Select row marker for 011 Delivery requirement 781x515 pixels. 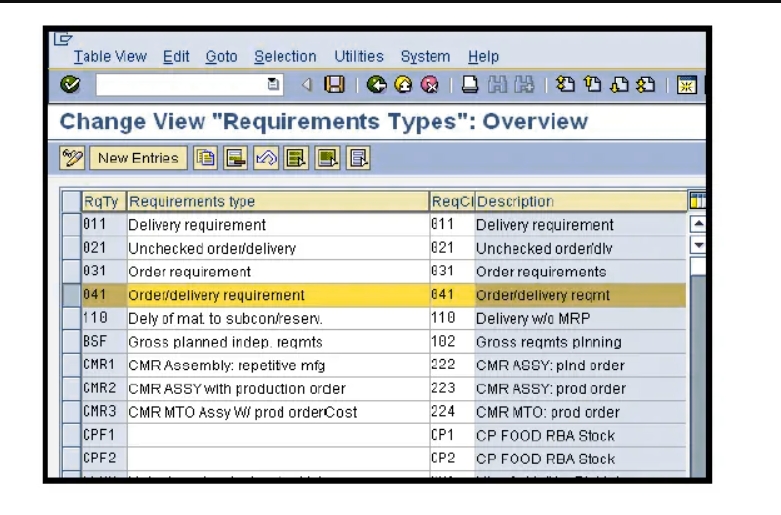tap(72, 224)
